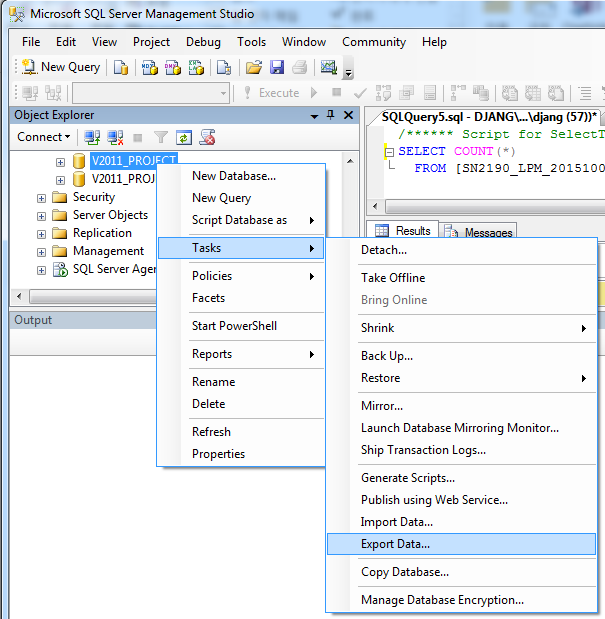Screen dimensions: 605x619
Task: Expand the Server Objects folder
Action: click(41, 216)
